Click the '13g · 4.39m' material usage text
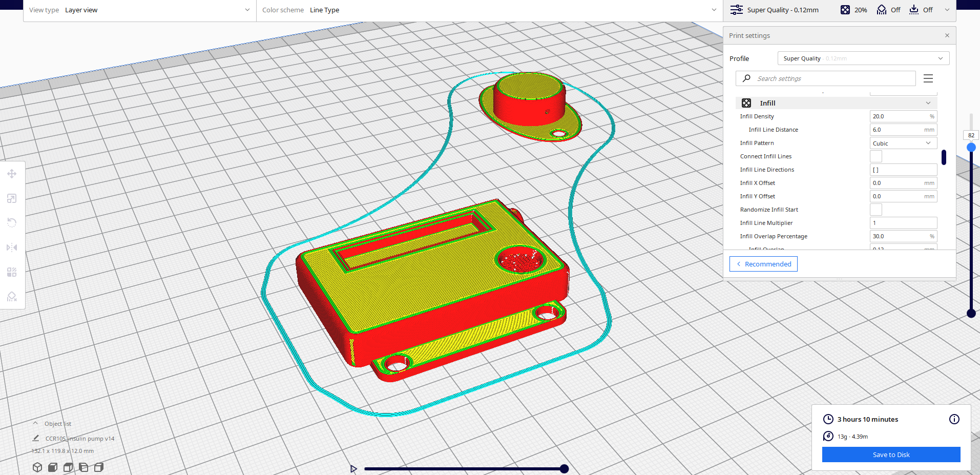The height and width of the screenshot is (475, 980). [852, 437]
